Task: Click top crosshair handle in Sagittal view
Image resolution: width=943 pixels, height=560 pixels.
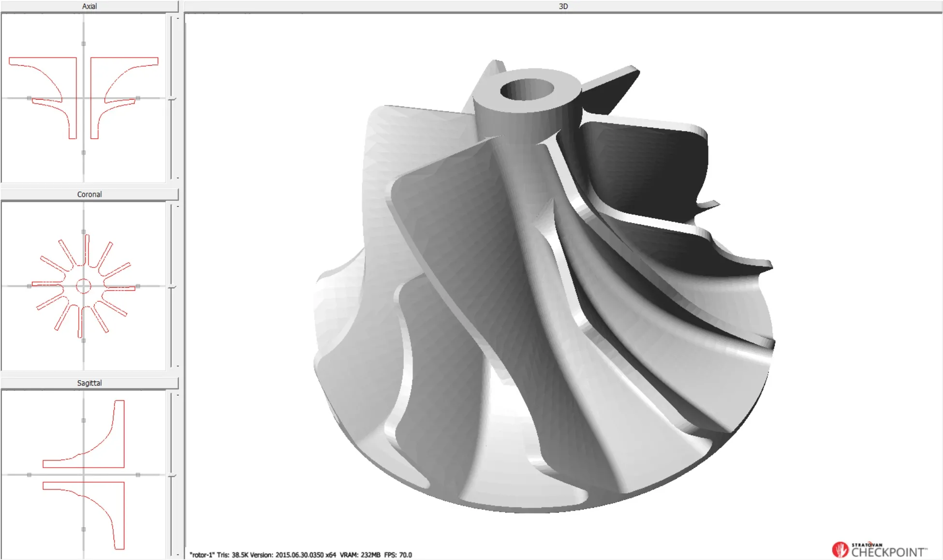Action: click(x=84, y=421)
